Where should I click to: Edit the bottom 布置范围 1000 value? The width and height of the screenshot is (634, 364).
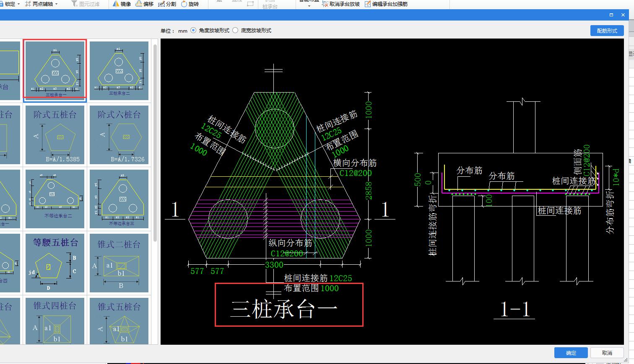330,288
